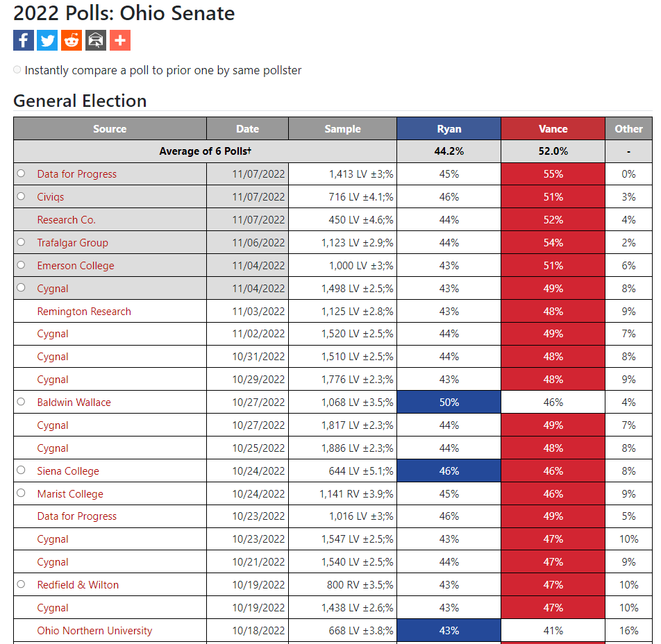Open the Marist College poll link
Viewport: 661px width, 644px height.
pos(70,494)
